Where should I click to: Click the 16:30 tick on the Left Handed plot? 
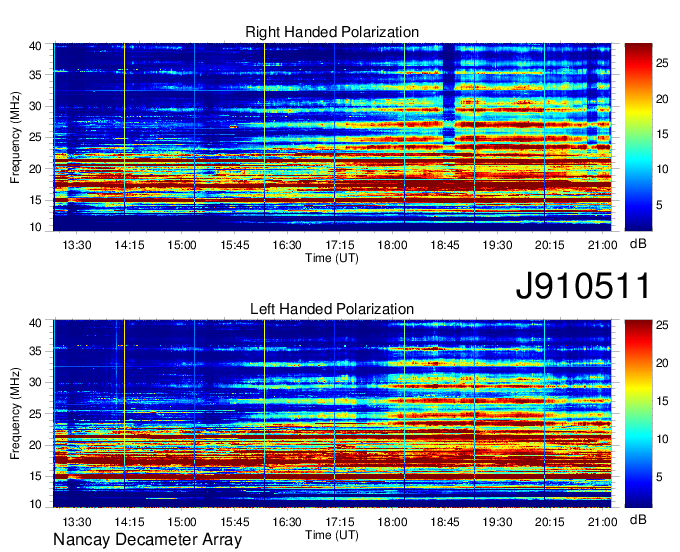click(x=287, y=522)
